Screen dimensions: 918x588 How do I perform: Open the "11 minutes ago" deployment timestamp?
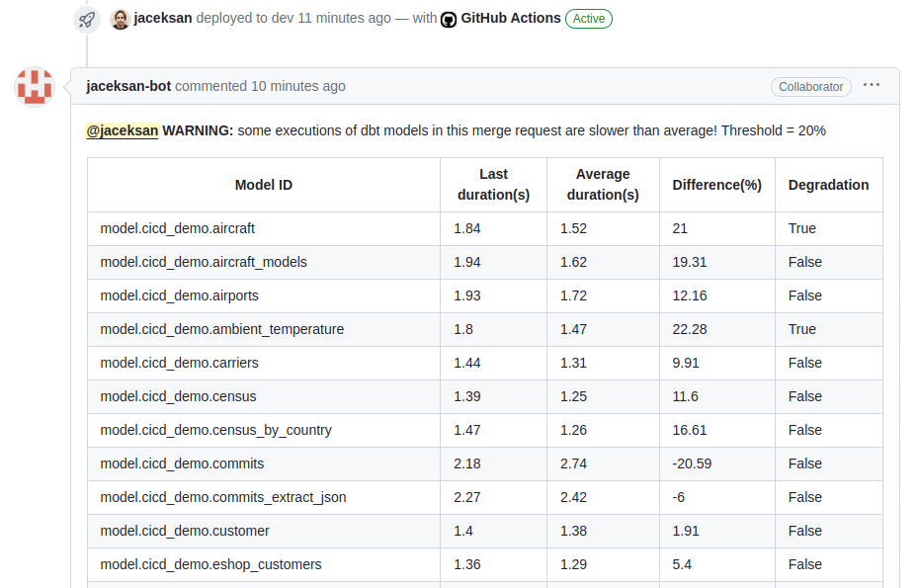tap(343, 18)
